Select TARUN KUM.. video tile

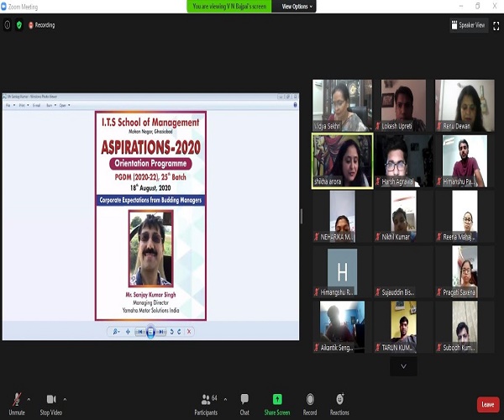click(x=403, y=327)
